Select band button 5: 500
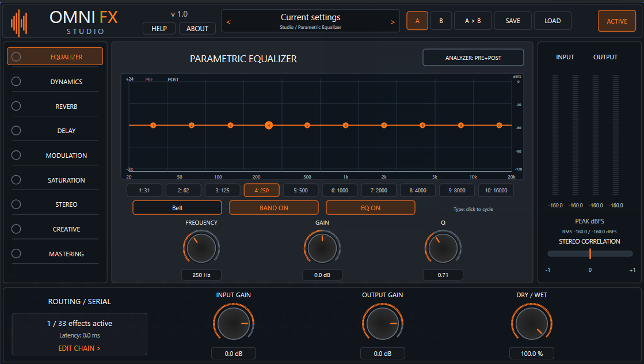644x364 pixels. [300, 190]
